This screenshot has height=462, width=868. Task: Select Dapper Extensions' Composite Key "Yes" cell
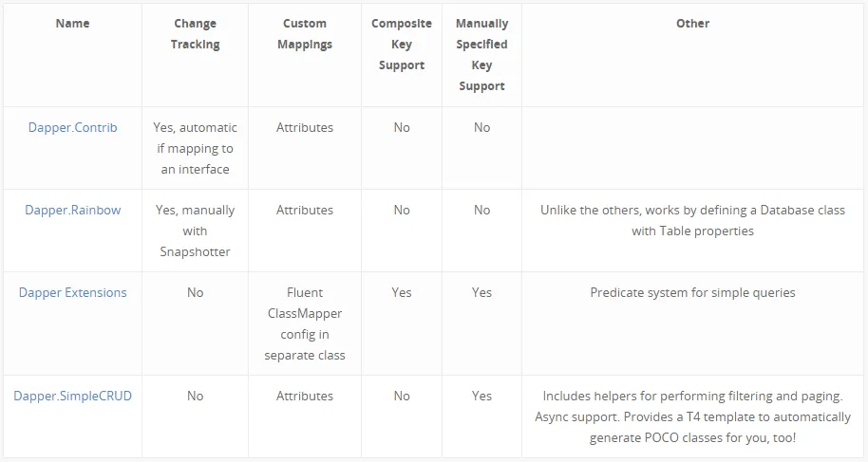point(402,292)
